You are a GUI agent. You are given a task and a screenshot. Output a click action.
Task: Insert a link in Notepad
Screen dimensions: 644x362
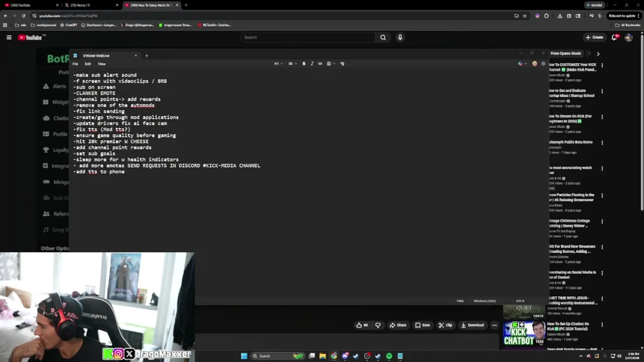click(320, 63)
